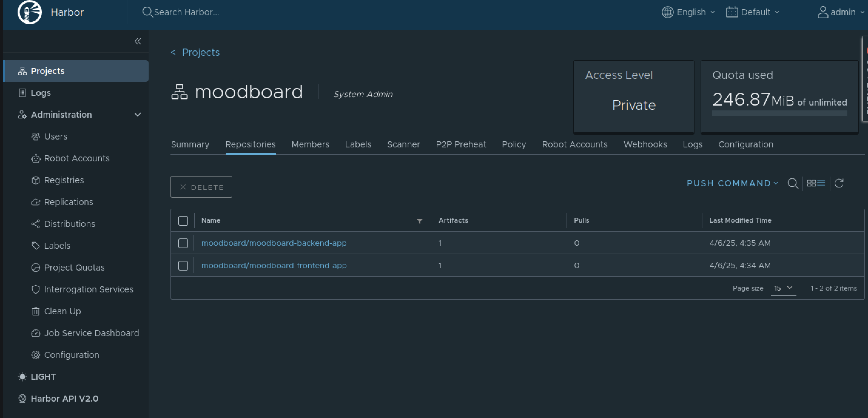This screenshot has width=868, height=418.
Task: Open moodboard/moodboard-frontend-app repository link
Action: [274, 266]
